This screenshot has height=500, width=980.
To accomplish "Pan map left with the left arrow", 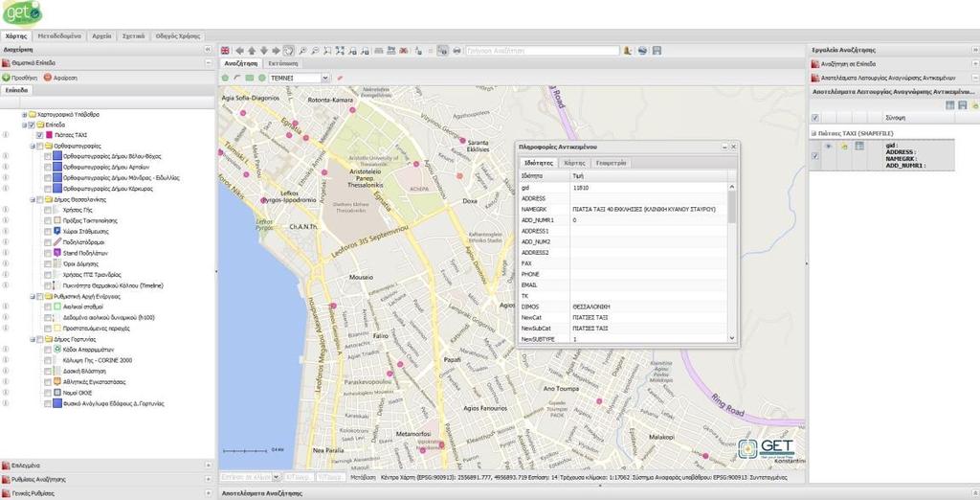I will pyautogui.click(x=239, y=51).
